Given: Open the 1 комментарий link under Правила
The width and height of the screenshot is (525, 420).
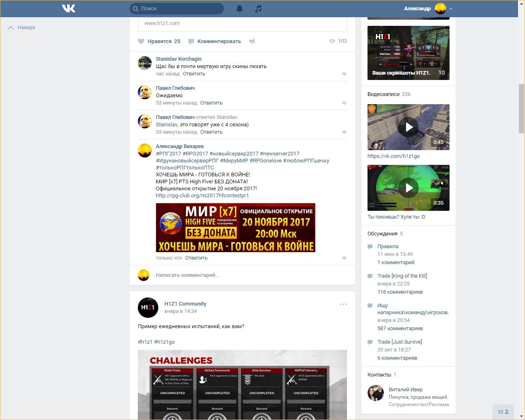Looking at the screenshot, I should (x=396, y=262).
